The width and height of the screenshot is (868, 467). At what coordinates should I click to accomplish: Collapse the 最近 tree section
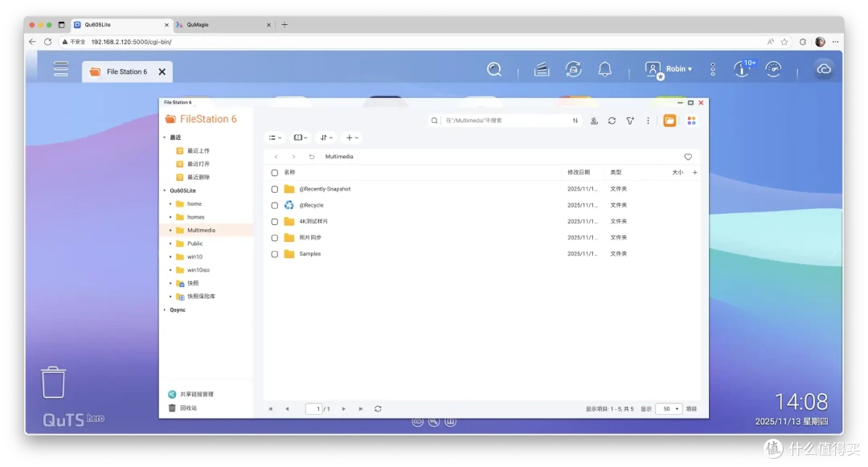click(165, 137)
